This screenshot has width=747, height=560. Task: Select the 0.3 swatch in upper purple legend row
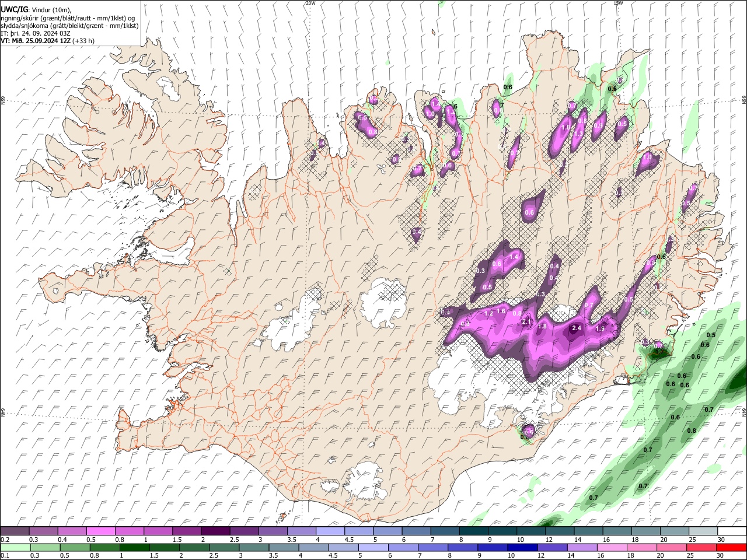click(x=43, y=531)
